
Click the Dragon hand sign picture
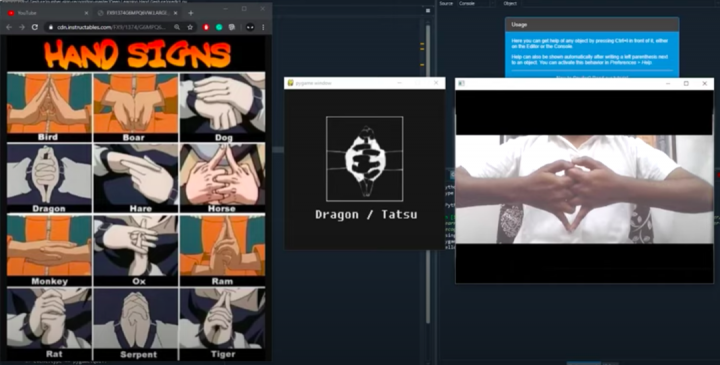(49, 173)
